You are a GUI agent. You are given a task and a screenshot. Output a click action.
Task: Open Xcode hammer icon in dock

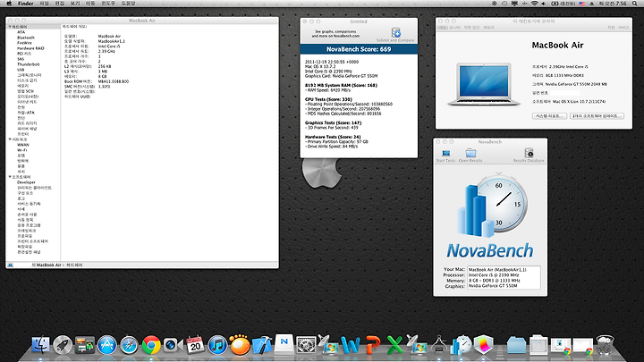(x=261, y=345)
